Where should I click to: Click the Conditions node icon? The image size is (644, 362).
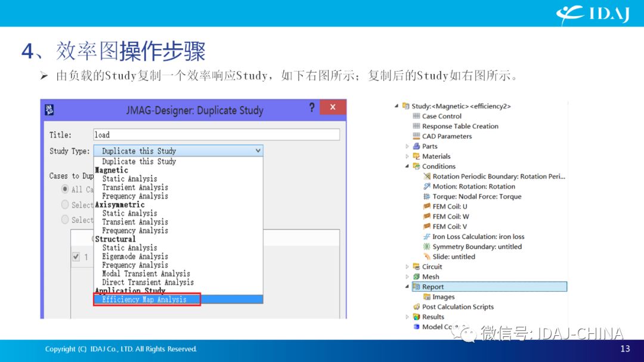tap(416, 166)
